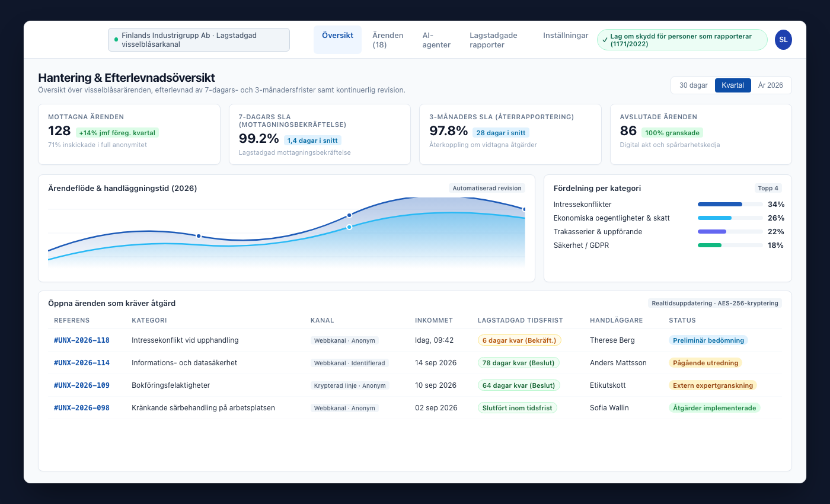
Task: Click the Pågående utredning status badge
Action: point(705,363)
